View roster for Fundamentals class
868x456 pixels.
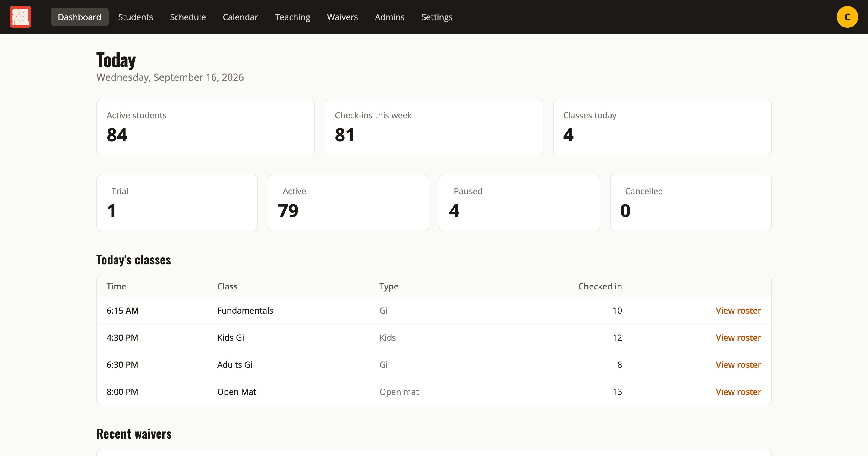(738, 310)
